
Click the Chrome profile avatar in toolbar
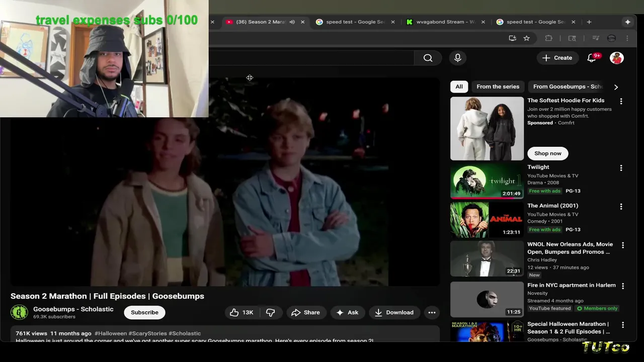click(x=611, y=38)
